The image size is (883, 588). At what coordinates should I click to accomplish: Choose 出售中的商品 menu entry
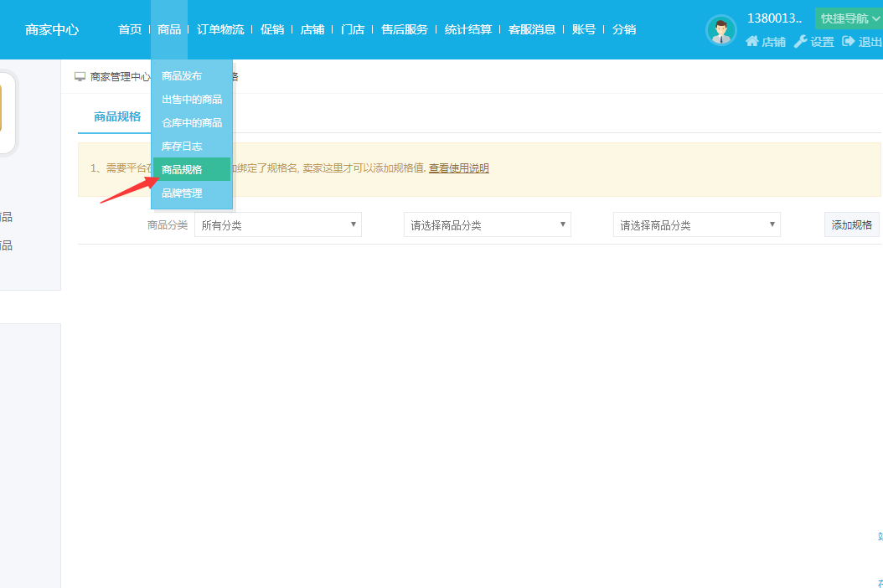(192, 100)
